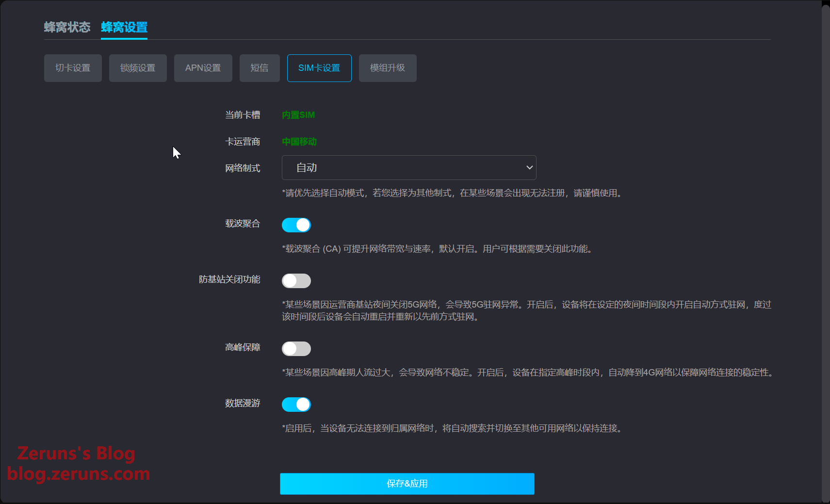Screen dimensions: 830x504
Task: Go to the 锁频设置 section
Action: click(138, 68)
